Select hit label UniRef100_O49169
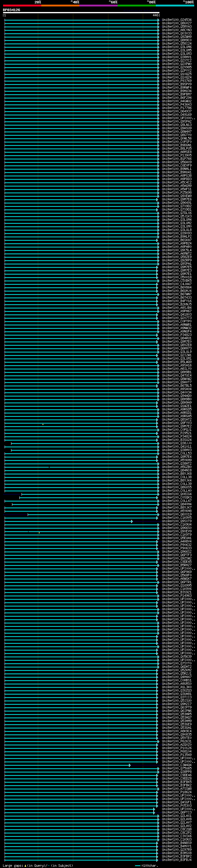Screen dimensions: 197x868 click(177, 115)
